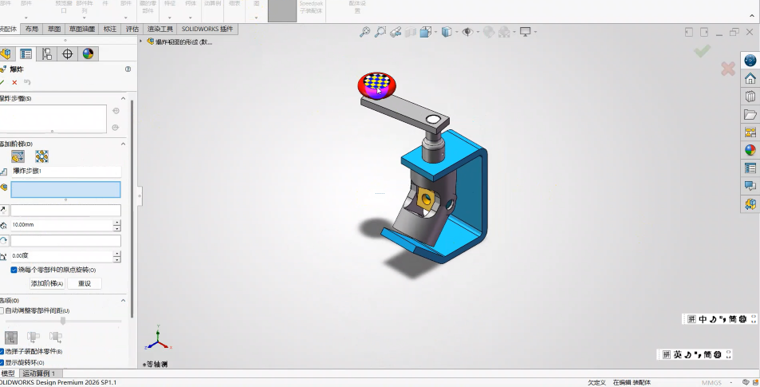Open File Explorer folder icon in task pane
Viewport: 760px width, 387px height.
750,114
